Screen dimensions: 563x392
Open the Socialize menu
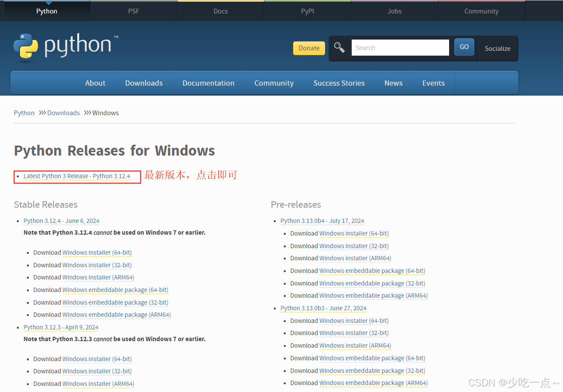[x=497, y=49]
